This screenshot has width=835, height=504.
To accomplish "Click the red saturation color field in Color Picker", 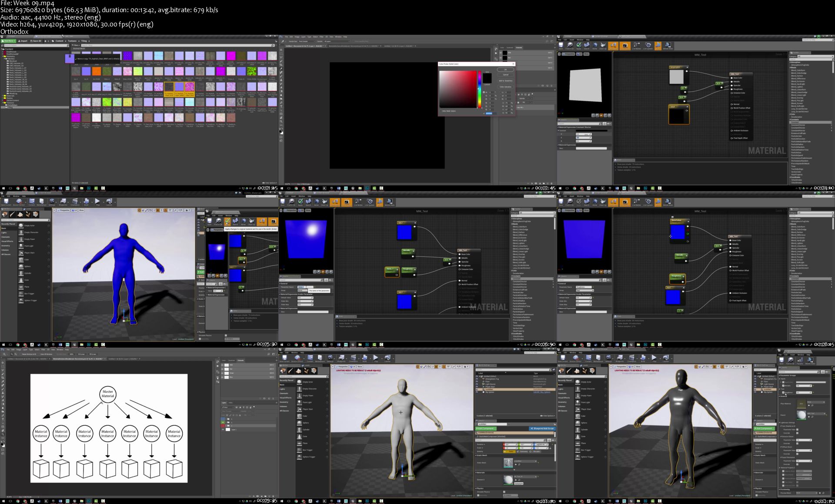I will (458, 89).
